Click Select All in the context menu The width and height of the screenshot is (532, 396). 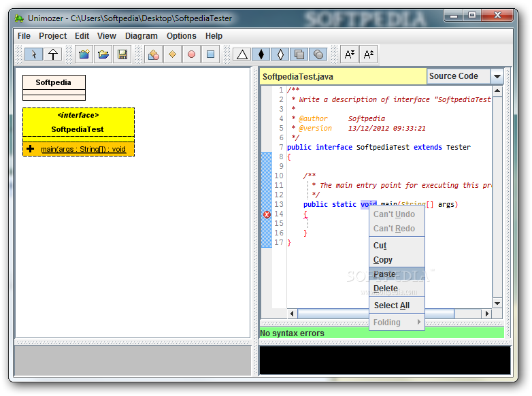tap(392, 306)
